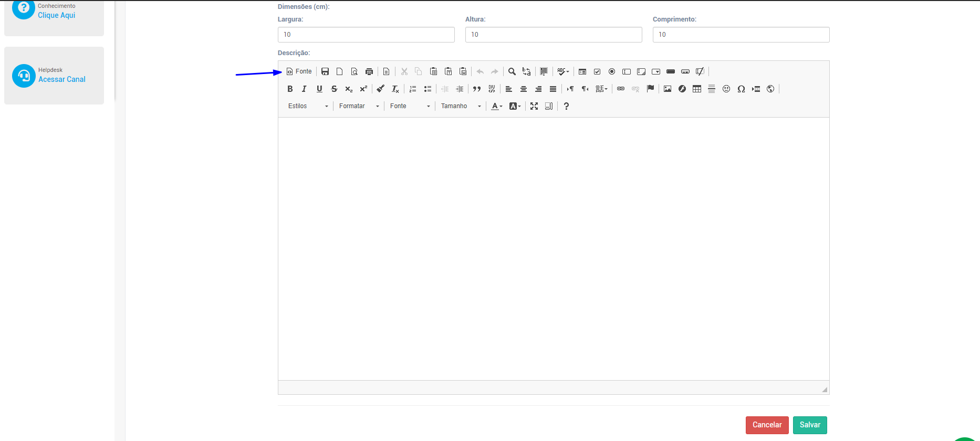Viewport: 980px width, 441px height.
Task: Open the Omega special character picker
Action: 741,89
